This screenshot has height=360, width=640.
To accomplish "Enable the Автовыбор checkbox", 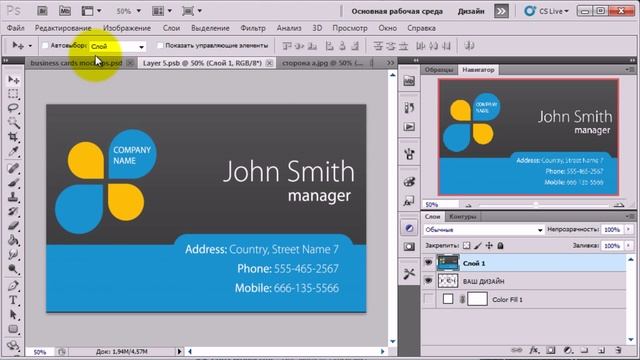I will coord(45,45).
